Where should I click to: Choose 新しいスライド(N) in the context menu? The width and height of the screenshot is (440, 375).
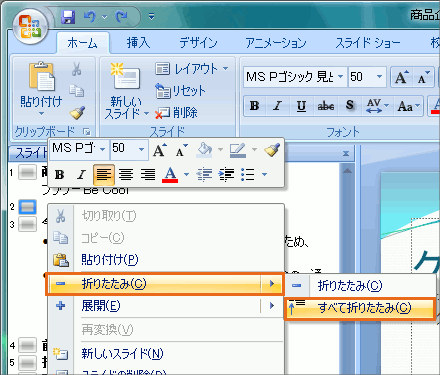pyautogui.click(x=166, y=354)
